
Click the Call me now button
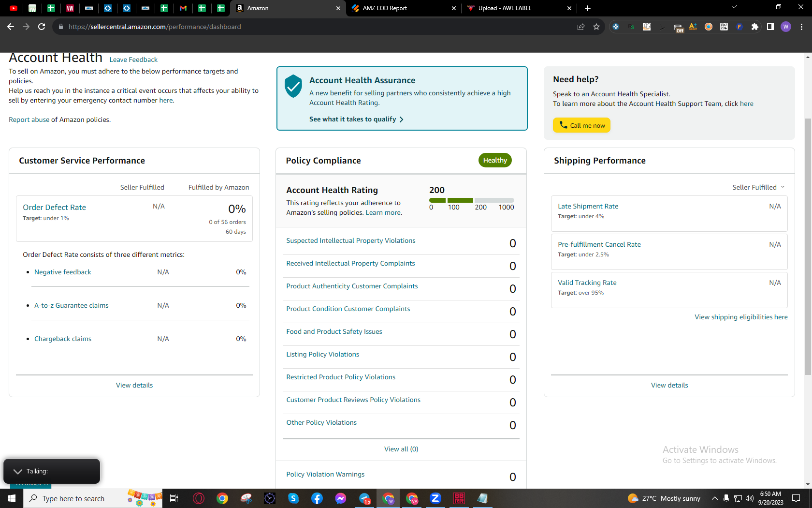click(x=581, y=125)
